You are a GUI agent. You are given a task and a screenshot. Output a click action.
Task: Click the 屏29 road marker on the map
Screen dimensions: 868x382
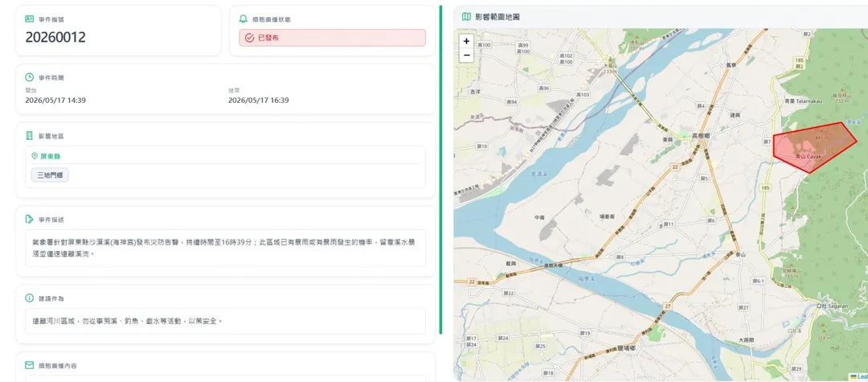[797, 368]
